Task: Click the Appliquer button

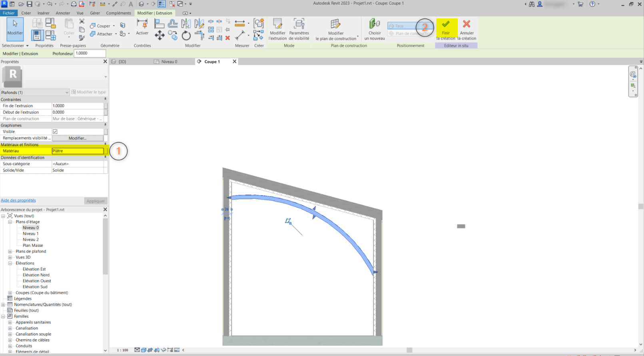Action: point(96,201)
